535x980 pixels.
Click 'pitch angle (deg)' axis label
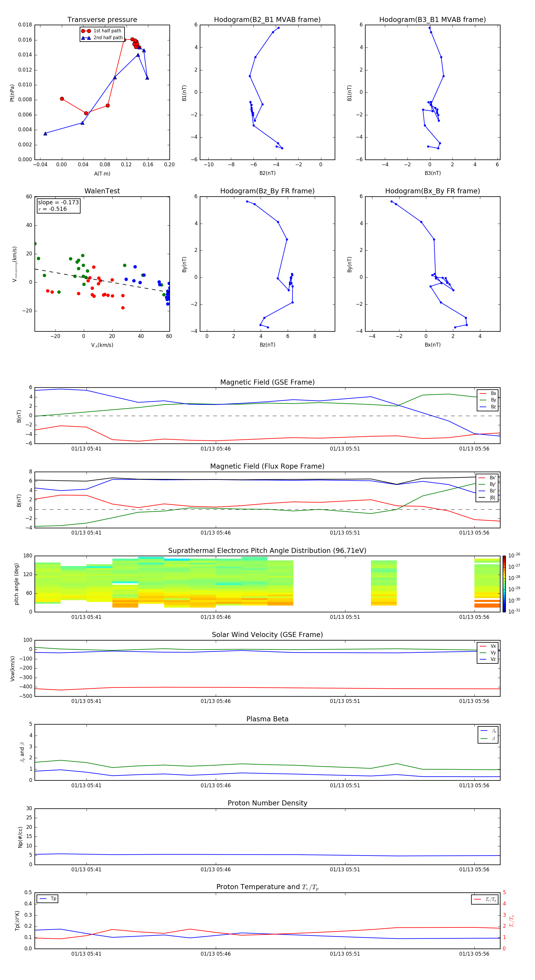coord(16,584)
